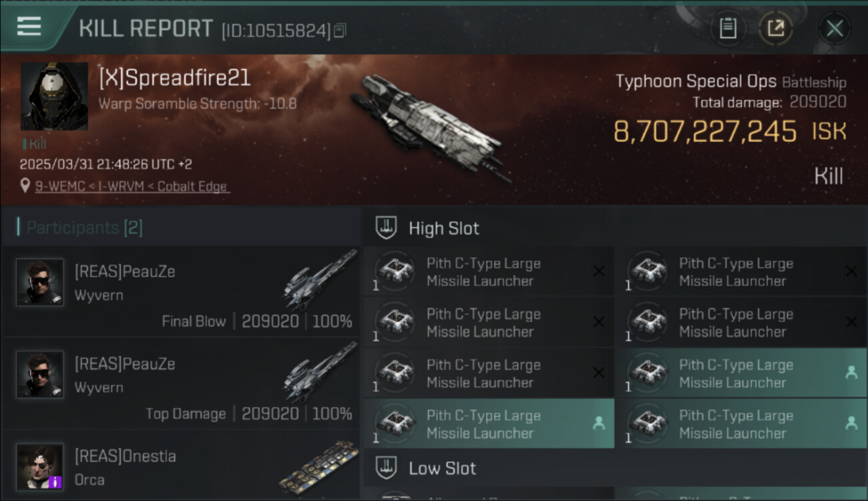This screenshot has height=501, width=868.
Task: Open the 9-WEMC location link
Action: click(132, 186)
